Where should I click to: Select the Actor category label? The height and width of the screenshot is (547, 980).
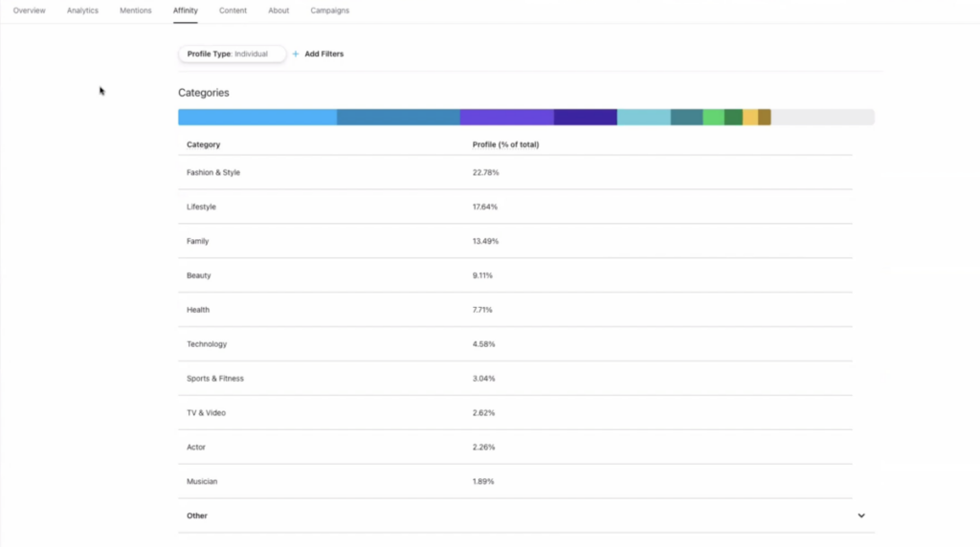[x=196, y=448]
